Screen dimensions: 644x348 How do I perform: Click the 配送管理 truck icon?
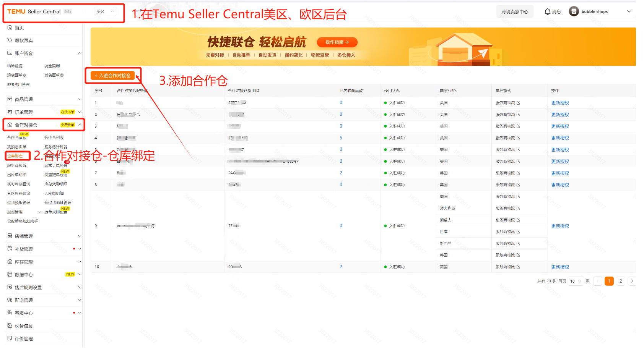pyautogui.click(x=10, y=300)
